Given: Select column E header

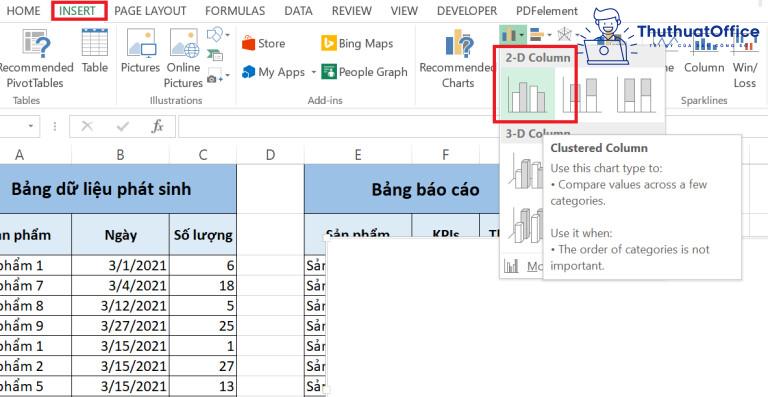Looking at the screenshot, I should (x=358, y=155).
